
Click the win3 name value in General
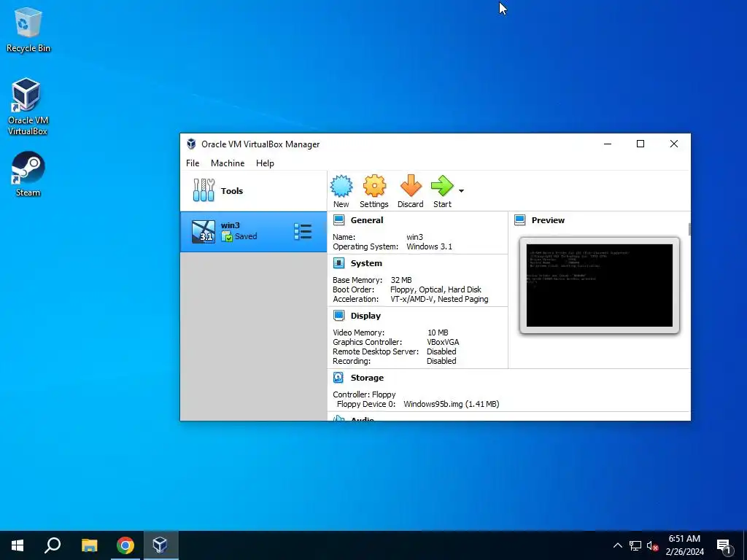point(414,237)
